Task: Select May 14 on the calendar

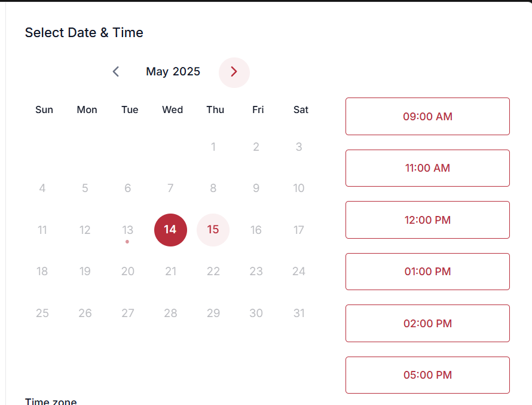Action: pyautogui.click(x=170, y=230)
